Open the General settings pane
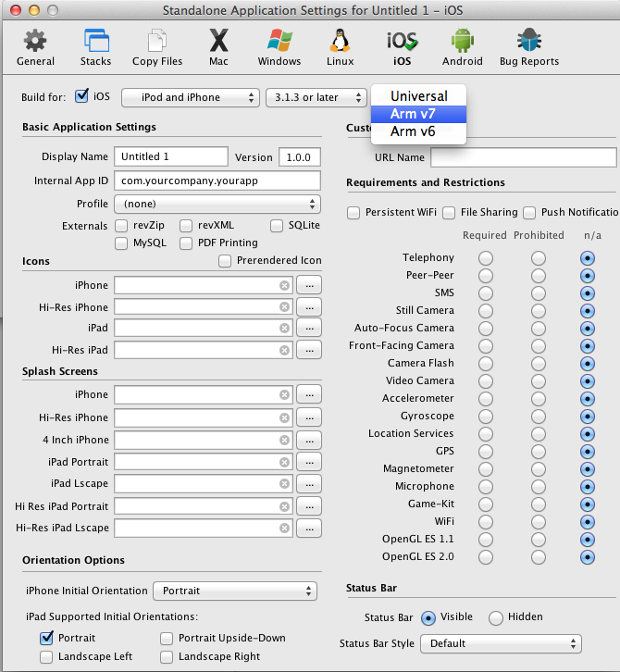The width and height of the screenshot is (620, 672). tap(35, 47)
